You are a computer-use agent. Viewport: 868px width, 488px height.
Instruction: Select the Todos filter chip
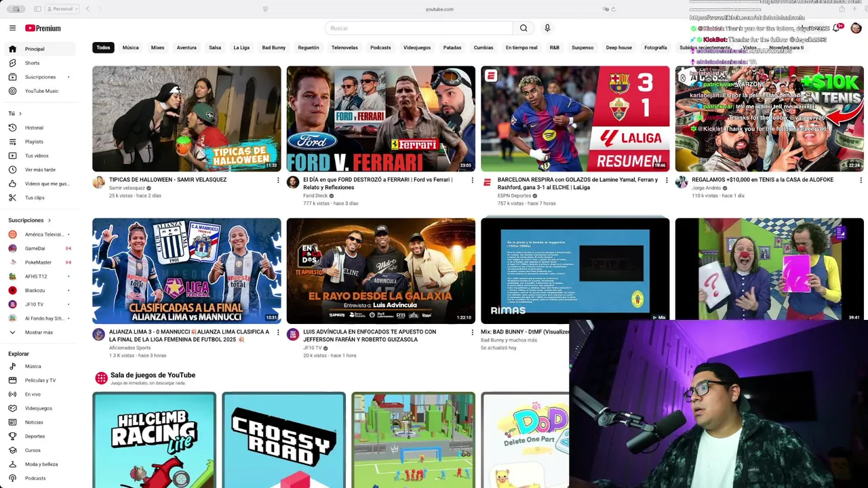(103, 47)
